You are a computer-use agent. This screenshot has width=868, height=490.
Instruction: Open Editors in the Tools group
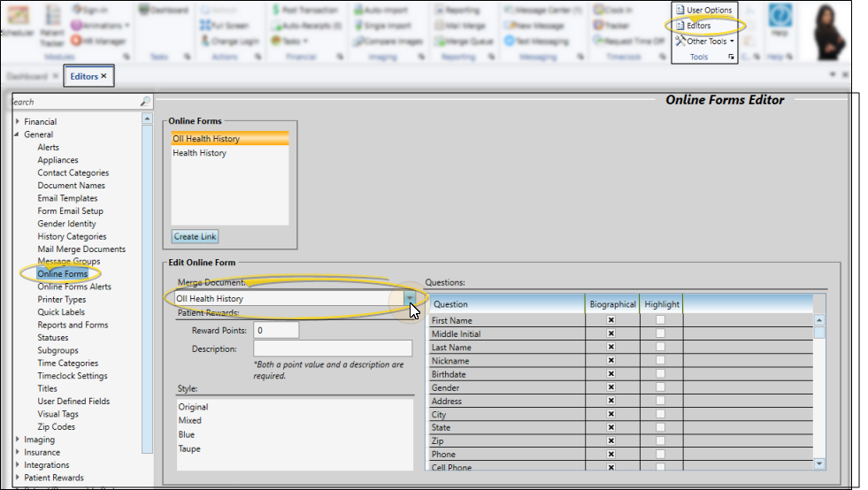point(698,26)
